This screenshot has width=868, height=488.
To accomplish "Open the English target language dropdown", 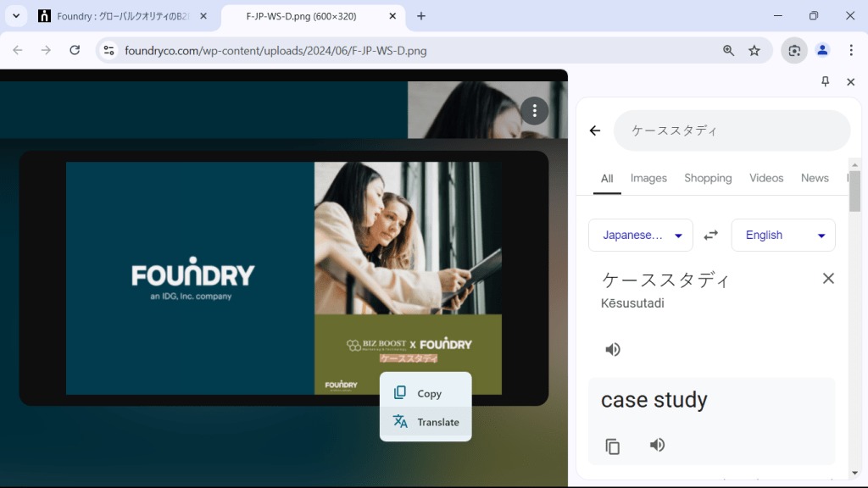I will tap(782, 235).
